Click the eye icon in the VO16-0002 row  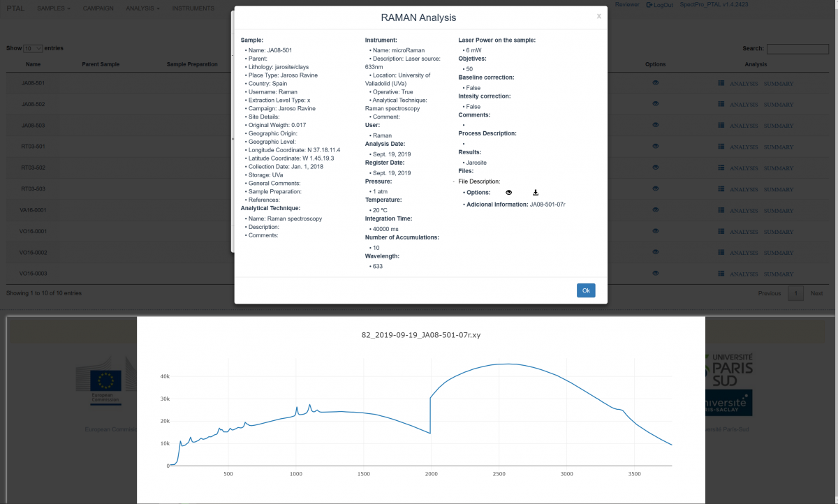click(x=656, y=252)
